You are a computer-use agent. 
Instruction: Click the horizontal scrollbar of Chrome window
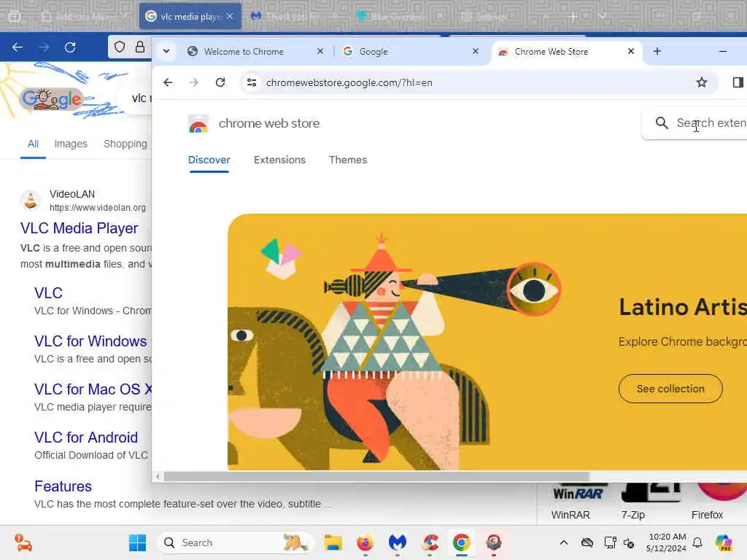coord(376,476)
